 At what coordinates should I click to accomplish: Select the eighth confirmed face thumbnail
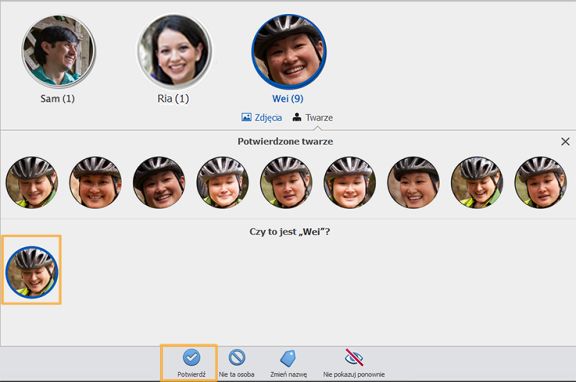coord(477,182)
